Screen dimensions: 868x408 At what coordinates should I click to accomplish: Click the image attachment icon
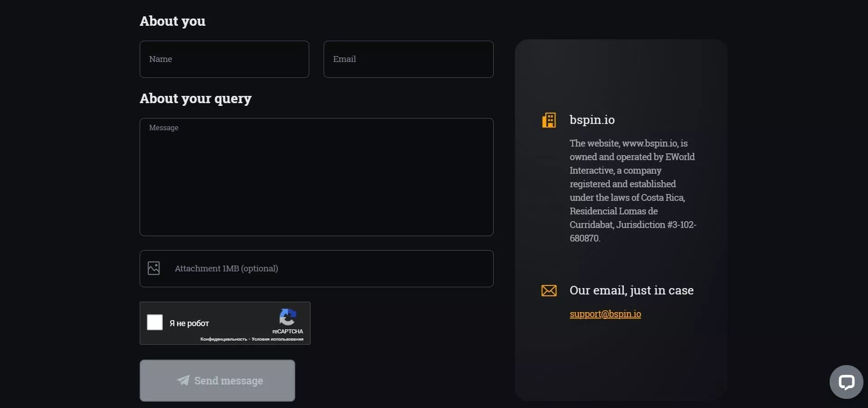(x=154, y=268)
